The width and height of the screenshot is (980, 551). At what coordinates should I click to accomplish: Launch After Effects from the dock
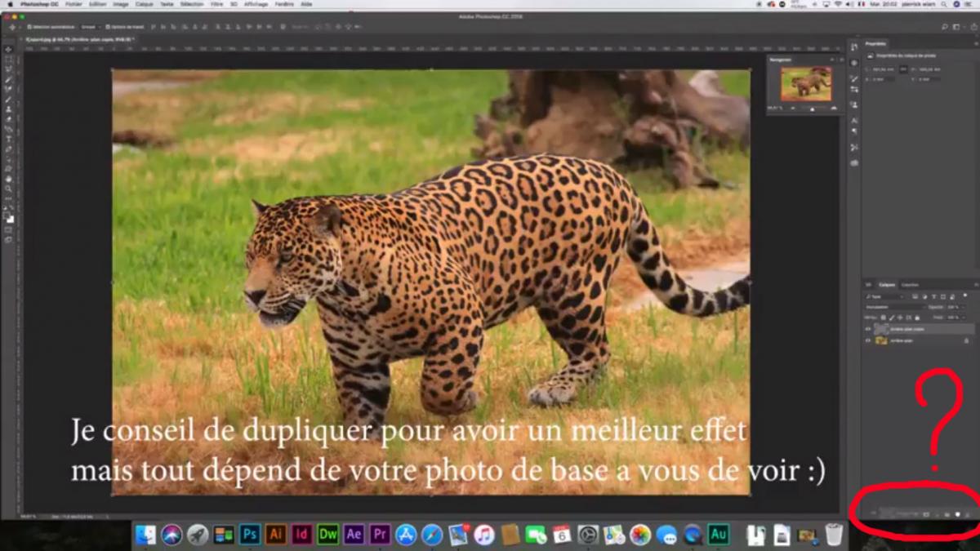tap(354, 535)
